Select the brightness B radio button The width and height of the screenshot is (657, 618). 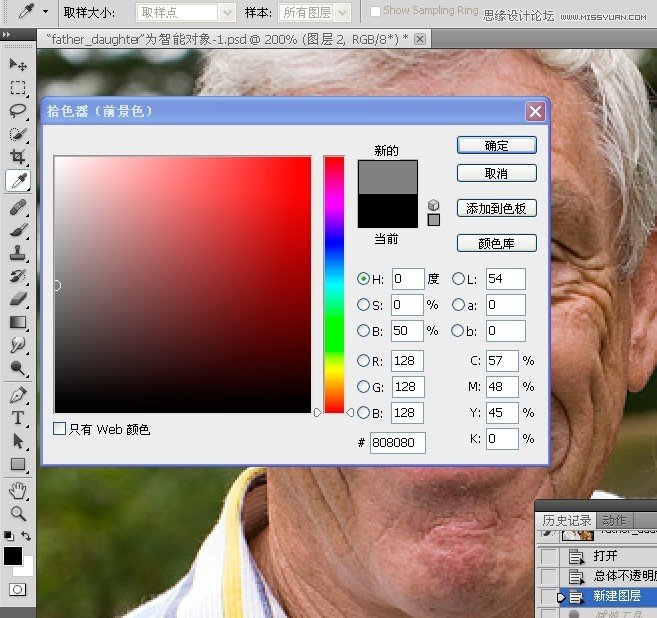coord(363,331)
